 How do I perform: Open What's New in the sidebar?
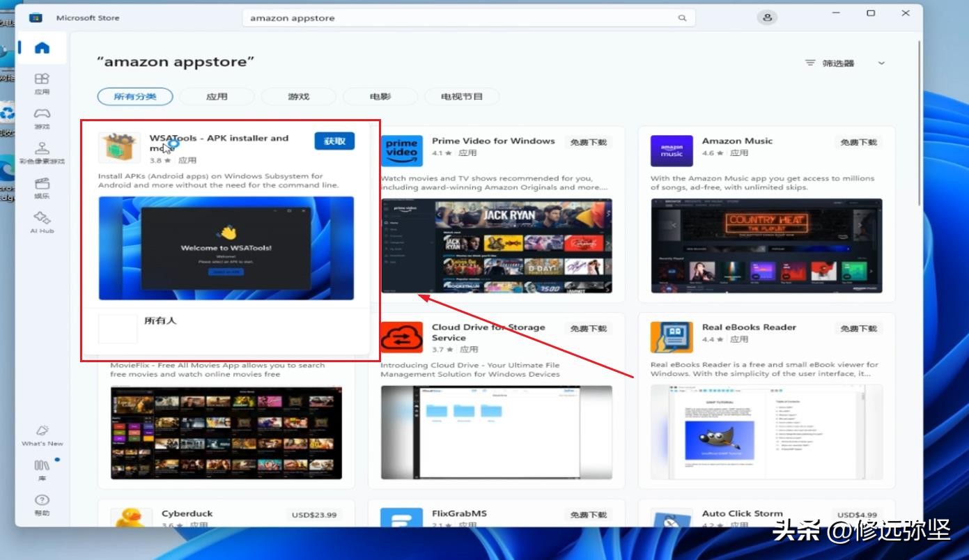coord(42,435)
